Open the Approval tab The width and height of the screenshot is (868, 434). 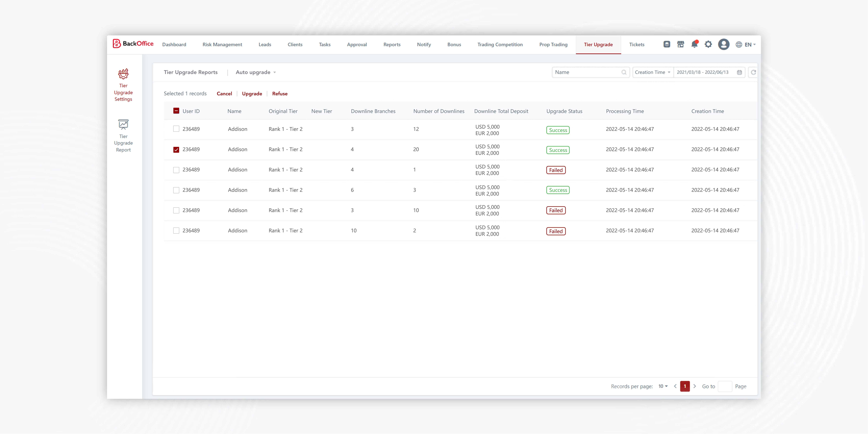pos(357,45)
